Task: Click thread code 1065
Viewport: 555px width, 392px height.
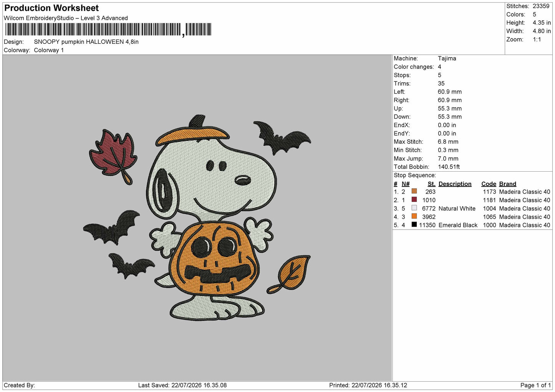Action: [x=489, y=217]
